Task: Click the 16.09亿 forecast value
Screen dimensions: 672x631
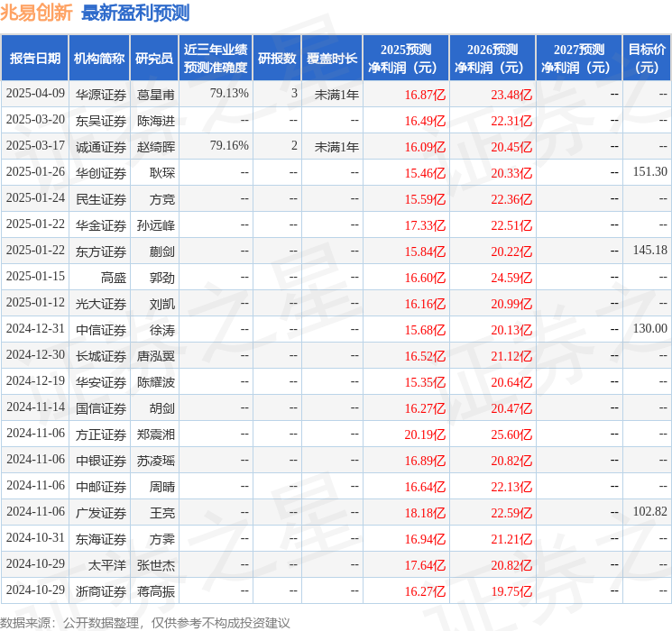Action: (425, 147)
